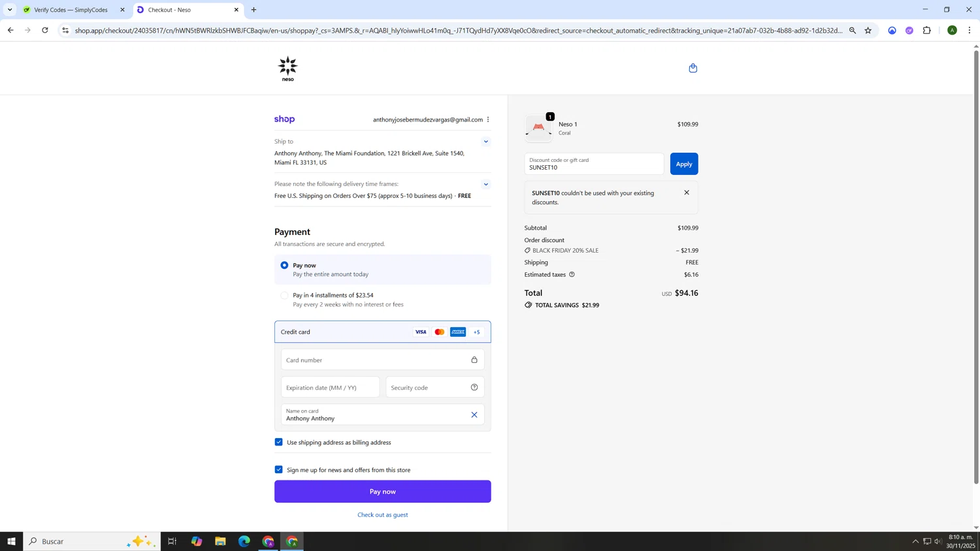
Task: Click the discount code input field
Action: (594, 164)
